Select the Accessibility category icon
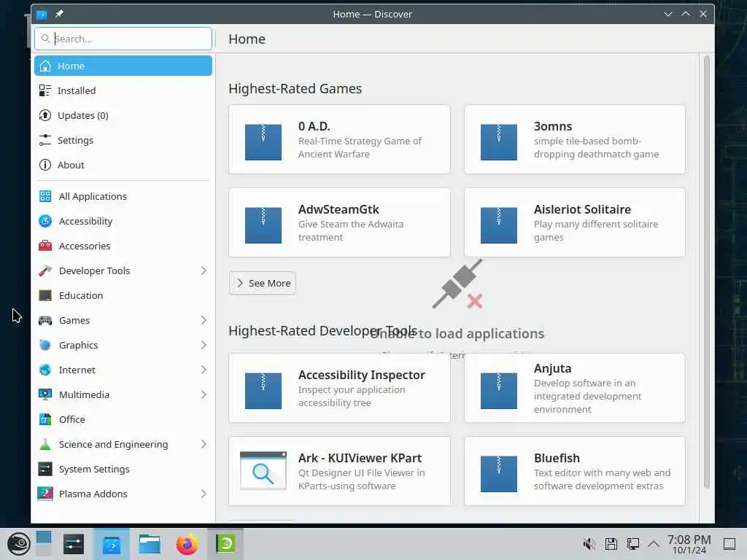Image resolution: width=747 pixels, height=560 pixels. pyautogui.click(x=45, y=221)
